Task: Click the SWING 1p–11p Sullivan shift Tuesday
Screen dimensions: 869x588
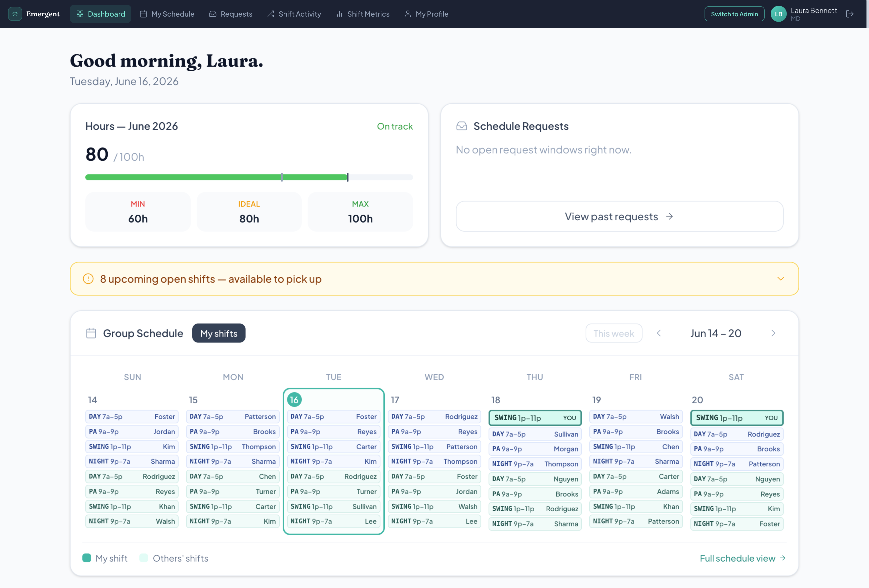Action: [x=333, y=506]
